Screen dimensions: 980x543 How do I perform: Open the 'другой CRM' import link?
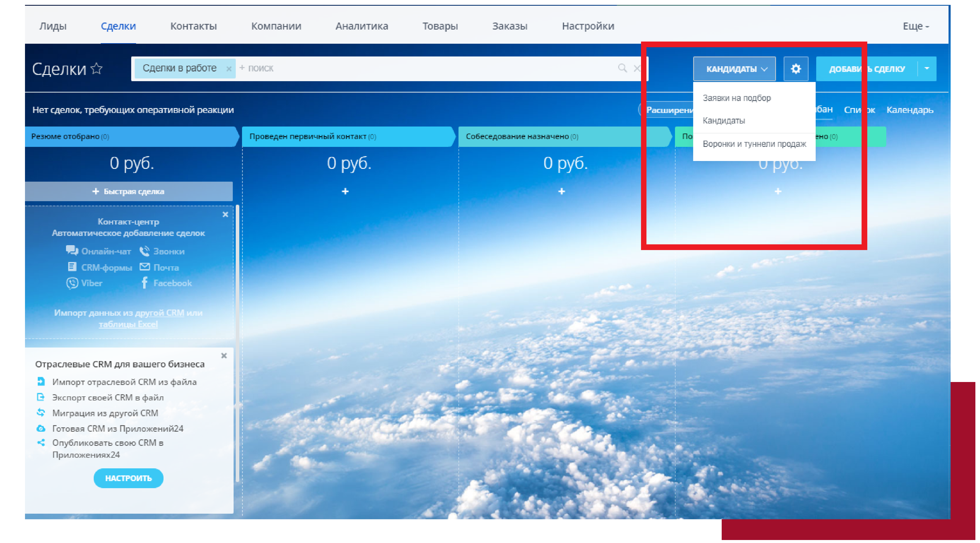159,313
